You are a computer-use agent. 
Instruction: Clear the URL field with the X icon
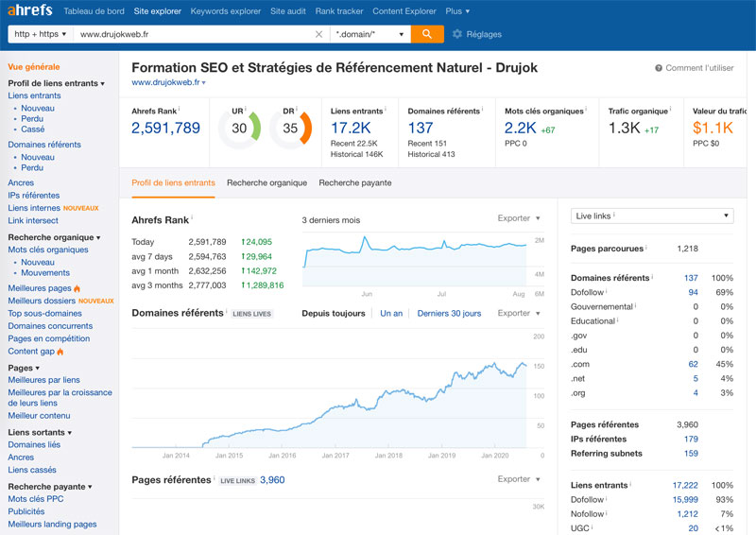point(318,34)
